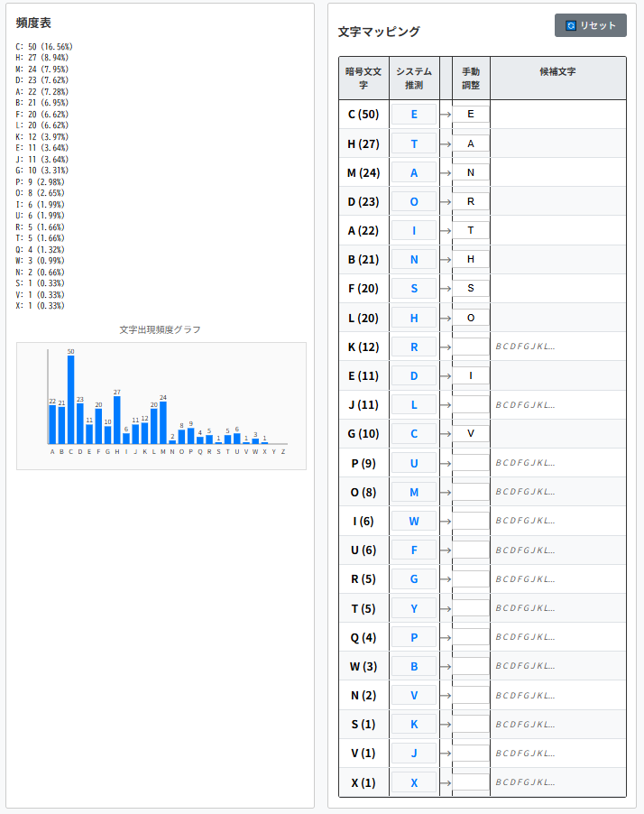Click the manual adjustment field for C (50)
Image resolution: width=644 pixels, height=814 pixels.
click(471, 115)
